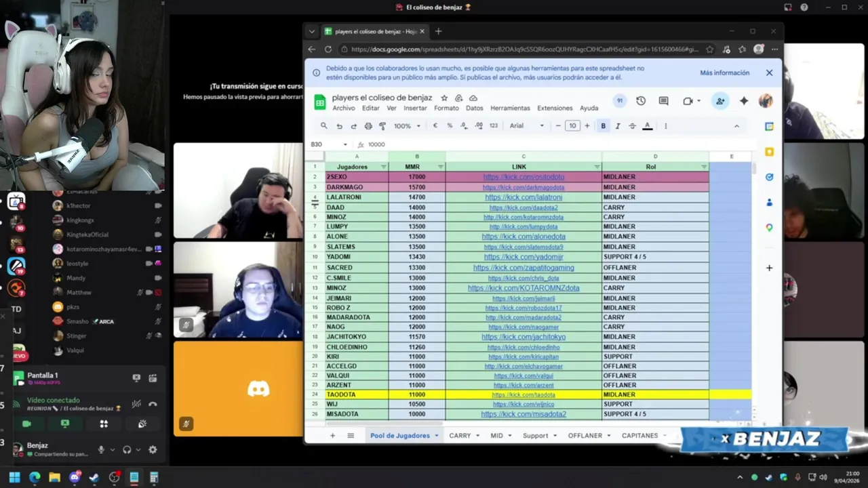
Task: Toggle italic formatting
Action: [x=618, y=126]
